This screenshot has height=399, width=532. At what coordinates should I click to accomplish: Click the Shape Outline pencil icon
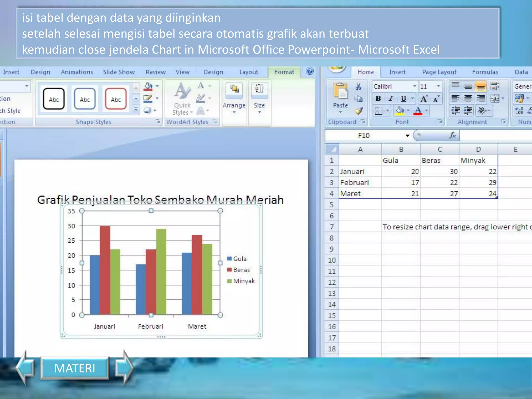148,99
